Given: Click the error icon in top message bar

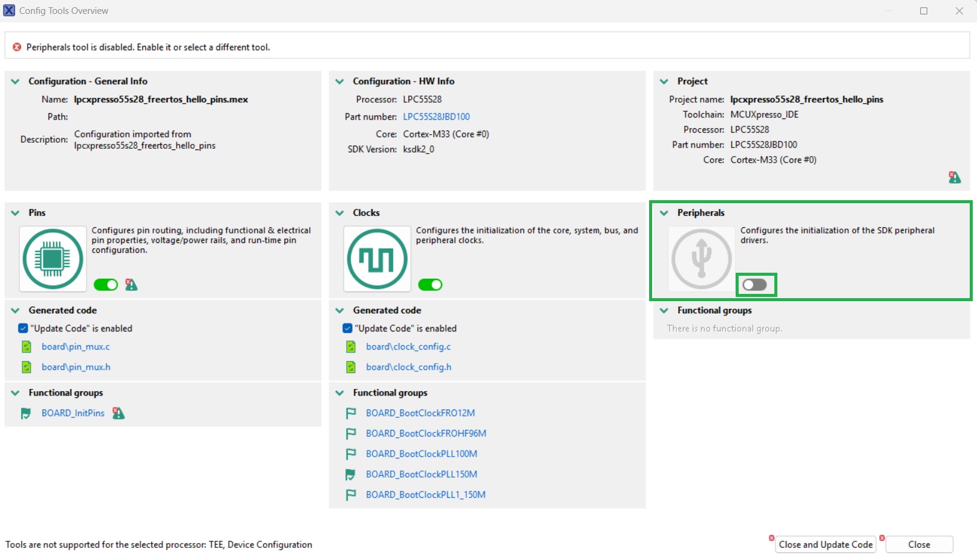Looking at the screenshot, I should (x=17, y=47).
